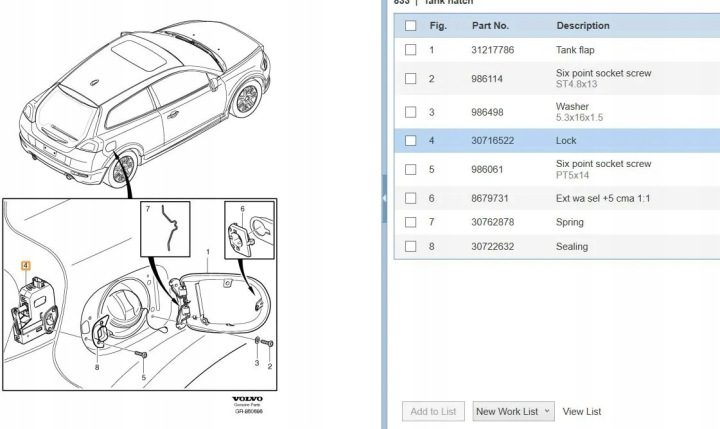This screenshot has height=429, width=720.
Task: Open the New Work List dropdown
Action: tap(513, 412)
